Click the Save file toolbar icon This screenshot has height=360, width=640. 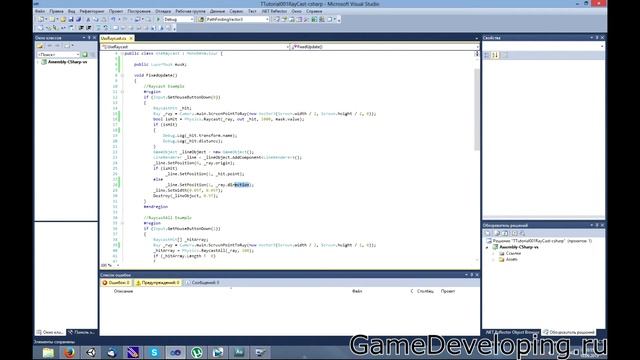[71, 19]
